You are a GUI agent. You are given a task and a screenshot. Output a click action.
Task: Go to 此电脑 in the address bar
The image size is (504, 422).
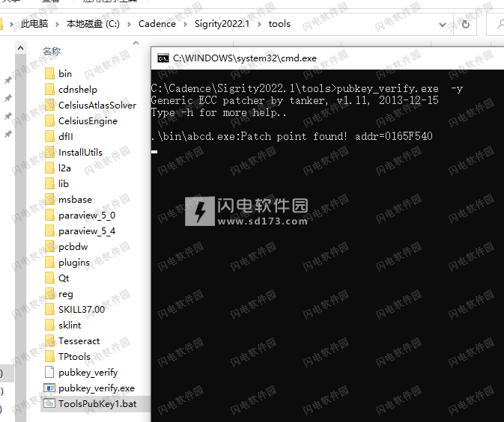point(34,24)
